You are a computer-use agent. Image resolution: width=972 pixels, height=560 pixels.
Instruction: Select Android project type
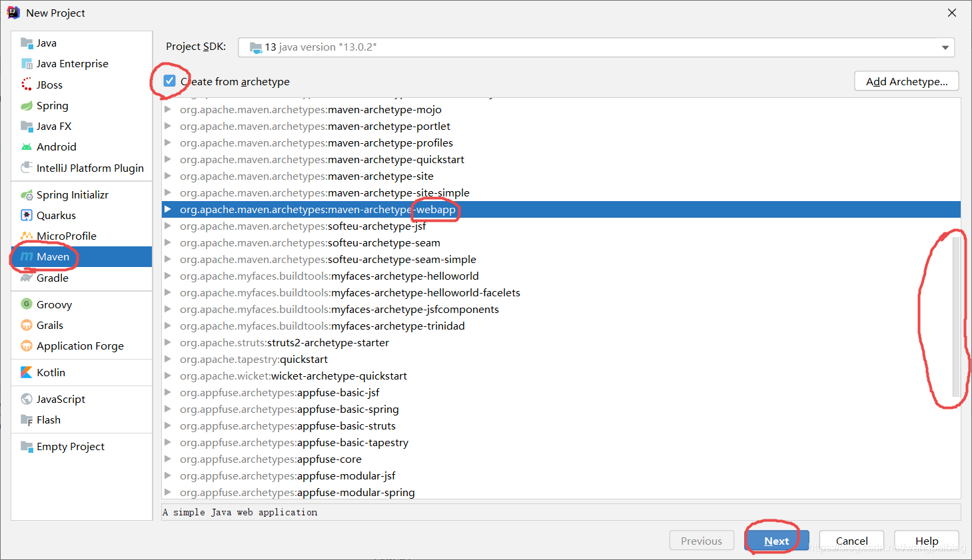coord(82,146)
